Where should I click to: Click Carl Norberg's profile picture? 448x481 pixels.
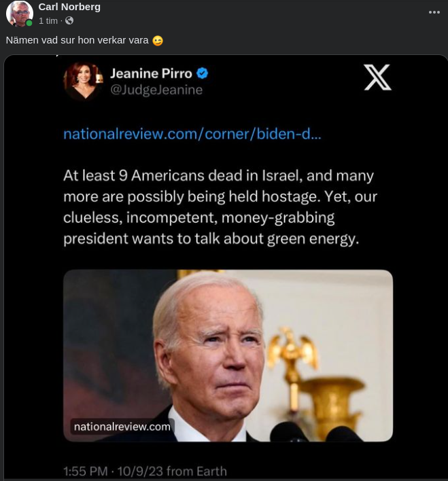point(19,14)
